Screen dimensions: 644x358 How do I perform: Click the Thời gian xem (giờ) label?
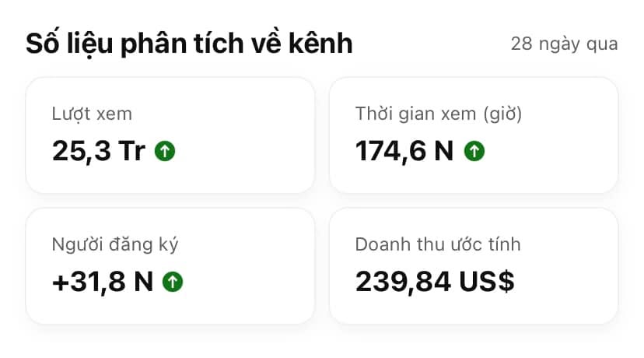pyautogui.click(x=438, y=114)
